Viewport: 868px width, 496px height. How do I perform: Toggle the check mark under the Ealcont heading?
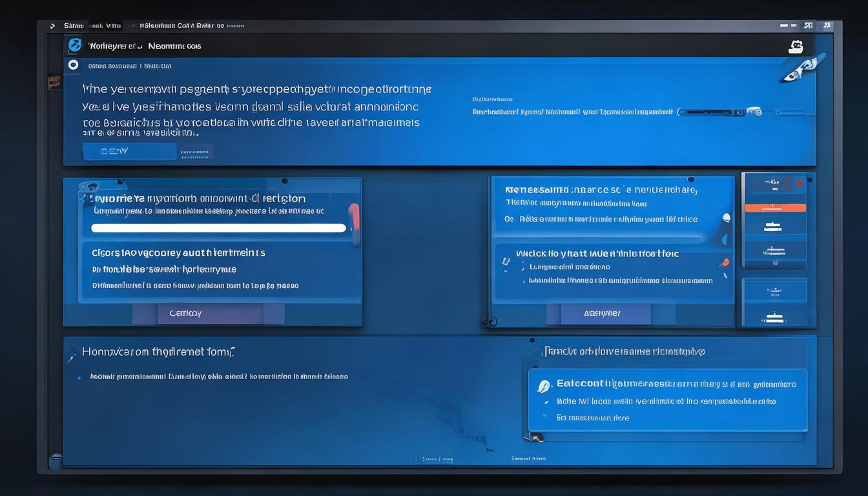click(544, 401)
